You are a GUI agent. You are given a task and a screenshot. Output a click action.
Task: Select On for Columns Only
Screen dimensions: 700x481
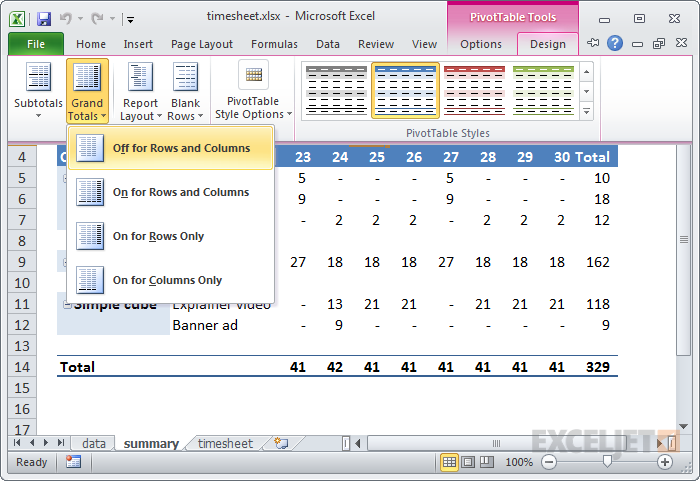point(171,280)
